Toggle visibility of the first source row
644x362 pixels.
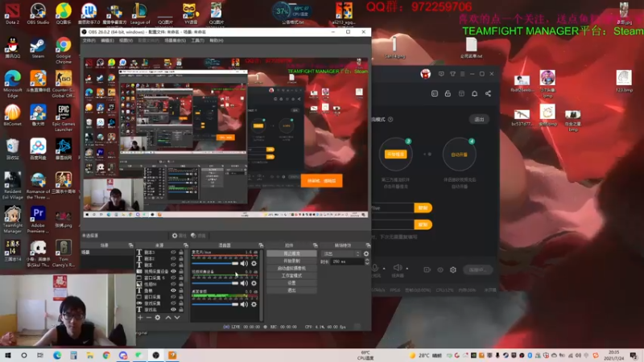tap(173, 252)
